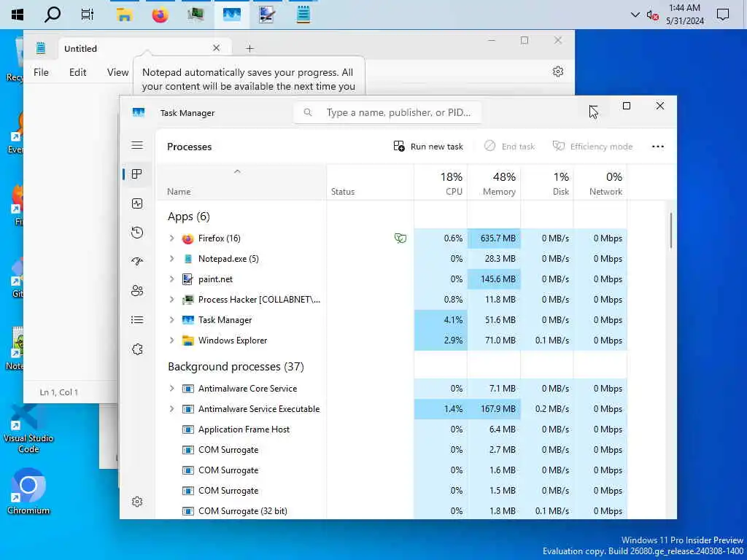The height and width of the screenshot is (560, 747).
Task: Maximize the Task Manager window
Action: click(627, 106)
